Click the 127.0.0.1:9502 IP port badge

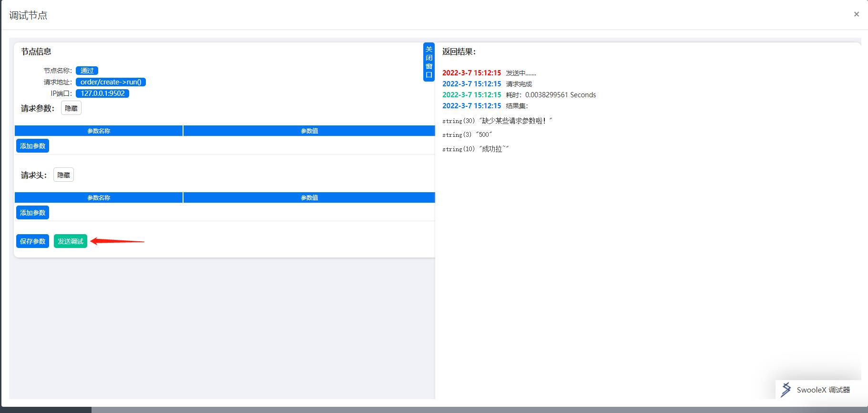pyautogui.click(x=102, y=93)
